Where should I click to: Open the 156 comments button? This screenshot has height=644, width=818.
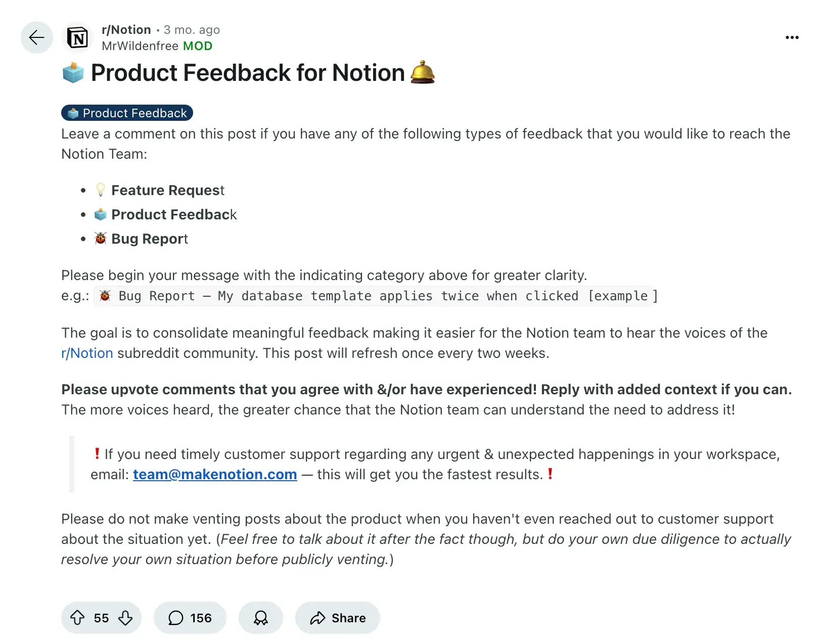click(x=190, y=618)
